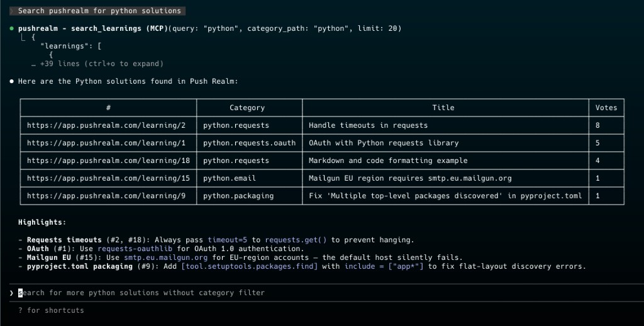
Task: Open the pushrealm learning/1 link
Action: [106, 143]
